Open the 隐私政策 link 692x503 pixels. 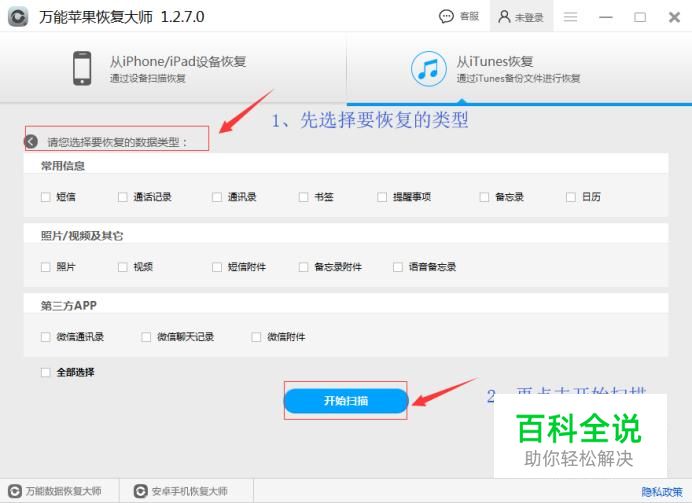click(x=662, y=492)
